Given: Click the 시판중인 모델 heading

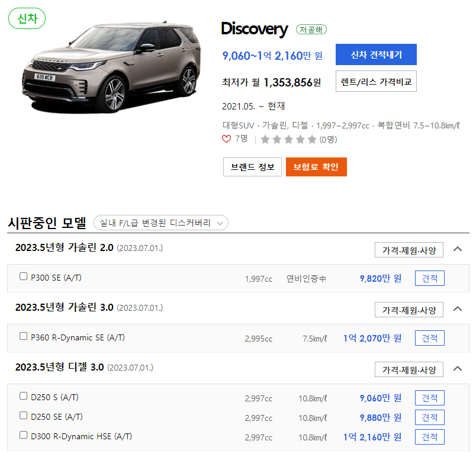Looking at the screenshot, I should [47, 223].
